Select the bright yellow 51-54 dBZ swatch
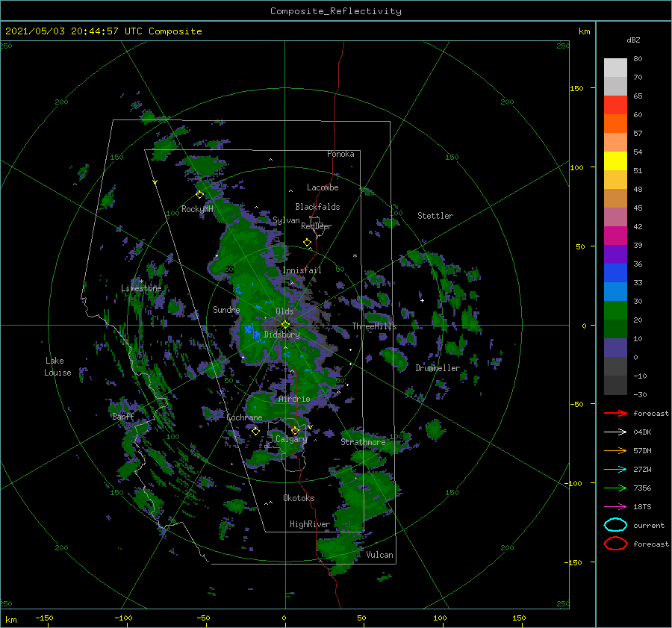 pos(615,161)
